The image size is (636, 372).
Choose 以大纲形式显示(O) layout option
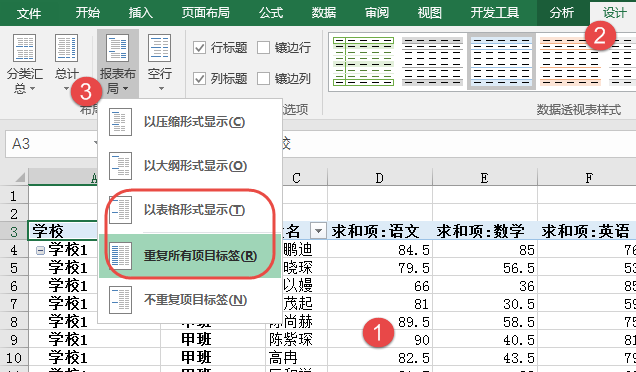190,166
